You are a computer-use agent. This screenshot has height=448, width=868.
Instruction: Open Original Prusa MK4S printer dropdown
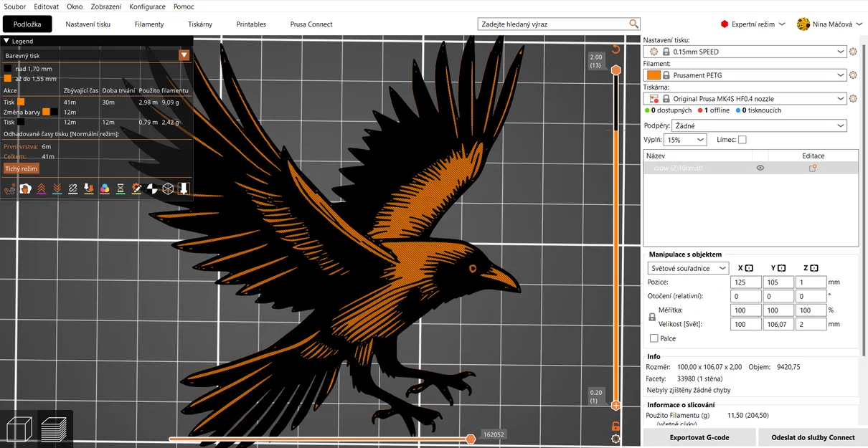click(745, 99)
